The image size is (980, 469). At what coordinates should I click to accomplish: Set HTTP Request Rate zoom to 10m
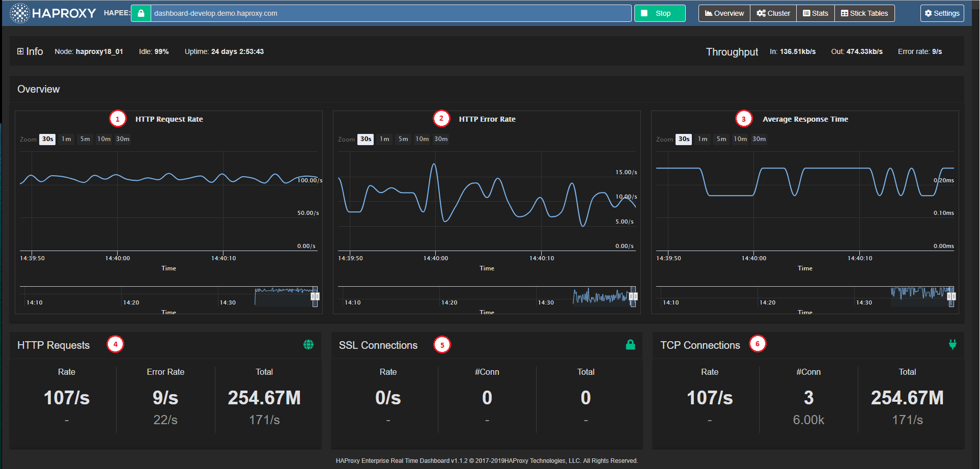[x=104, y=139]
